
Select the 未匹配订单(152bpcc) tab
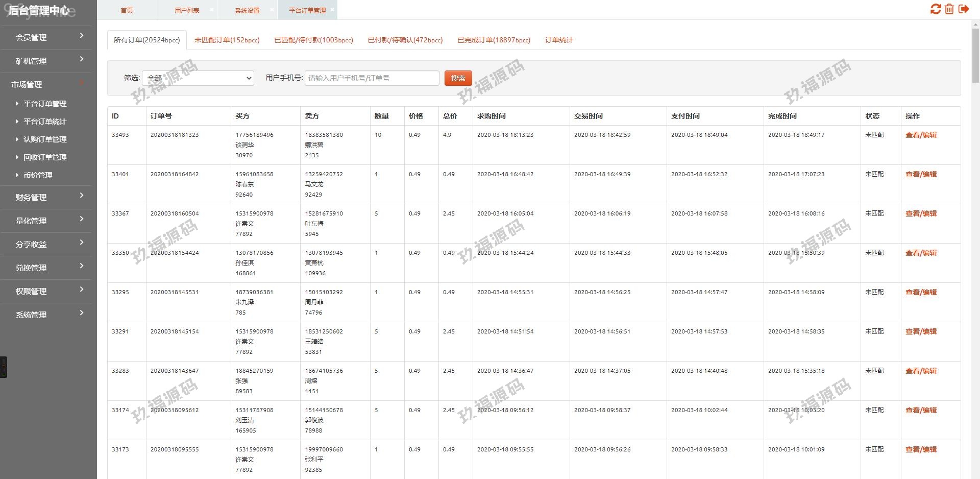pyautogui.click(x=227, y=40)
